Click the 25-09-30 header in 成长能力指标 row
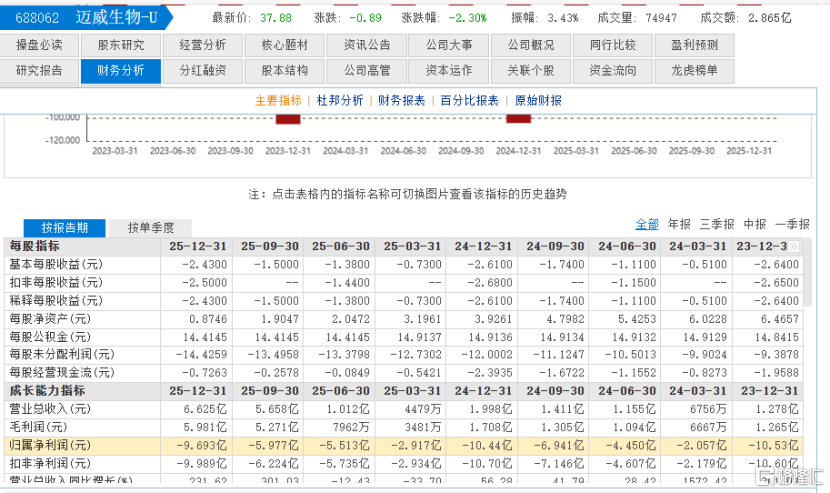Screen dimensions: 830x493 click(x=269, y=391)
